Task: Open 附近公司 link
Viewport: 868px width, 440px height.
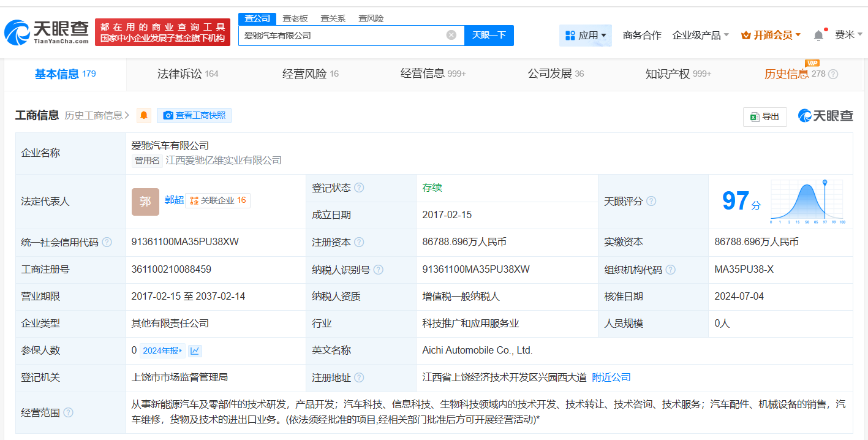Action: pos(611,377)
